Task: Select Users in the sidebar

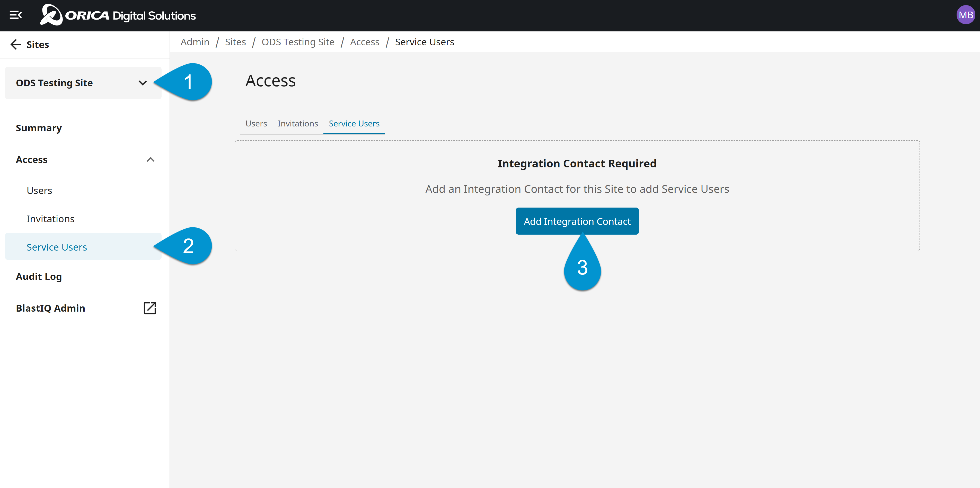Action: point(40,190)
